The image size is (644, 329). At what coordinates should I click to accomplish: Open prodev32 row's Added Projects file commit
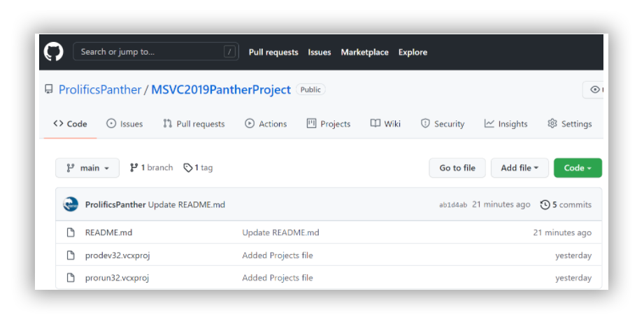pyautogui.click(x=278, y=255)
